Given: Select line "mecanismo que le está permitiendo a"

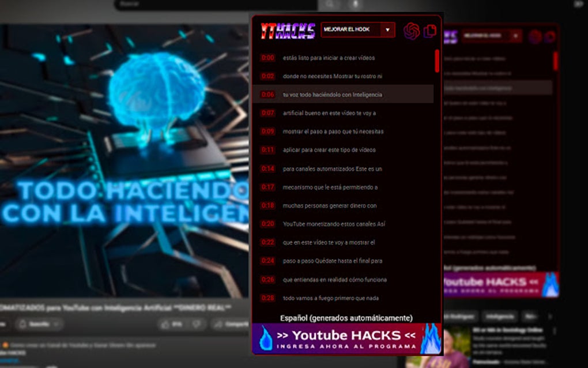Looking at the screenshot, I should (x=330, y=187).
